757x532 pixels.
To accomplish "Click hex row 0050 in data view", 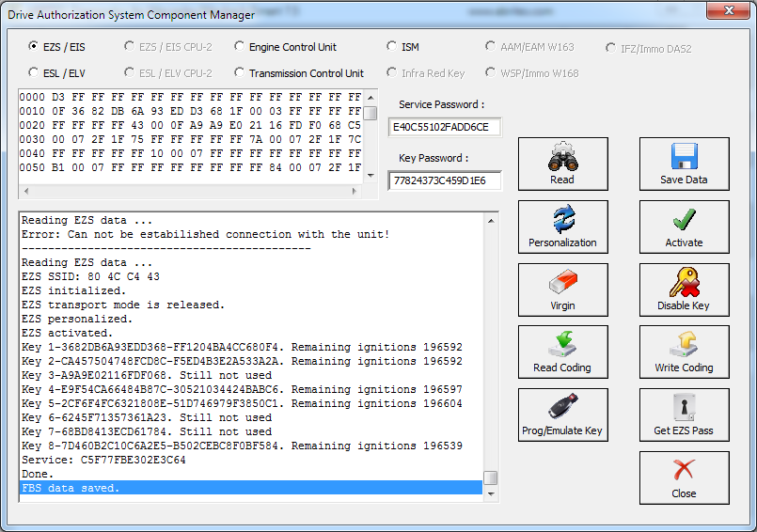I will click(x=191, y=167).
